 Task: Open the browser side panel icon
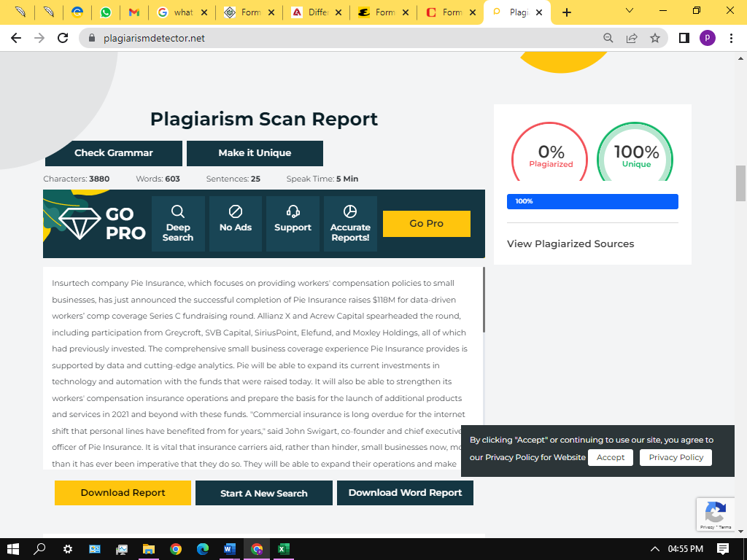click(x=684, y=38)
